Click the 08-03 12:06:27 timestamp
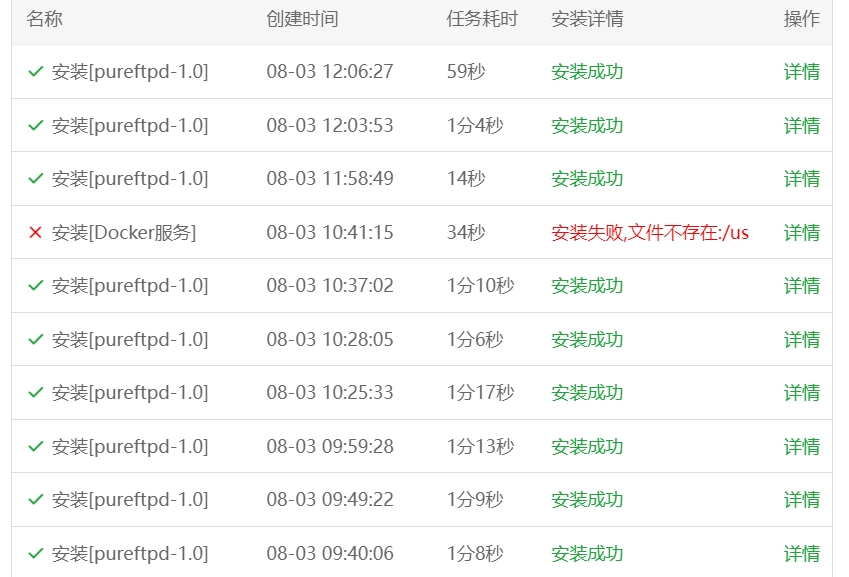Screen dimensions: 849x577 pos(330,71)
